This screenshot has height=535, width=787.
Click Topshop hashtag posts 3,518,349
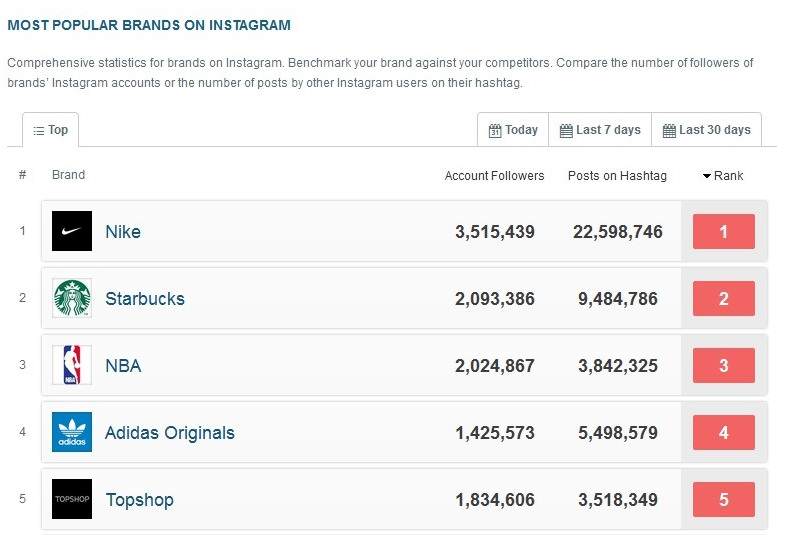coord(618,500)
